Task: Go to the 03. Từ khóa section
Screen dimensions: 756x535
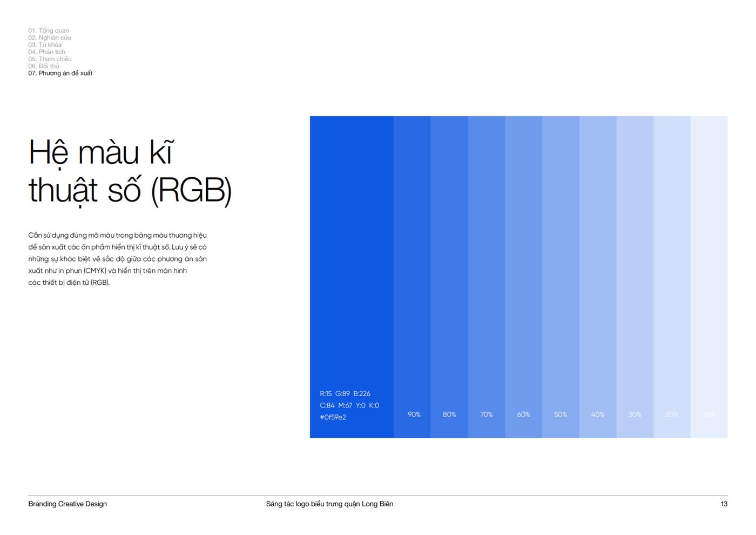Action: (45, 45)
